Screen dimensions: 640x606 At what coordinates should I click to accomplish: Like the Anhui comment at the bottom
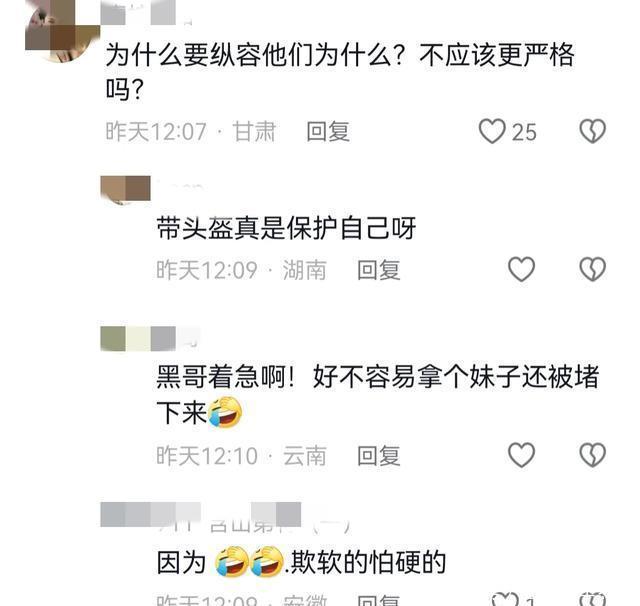505,599
